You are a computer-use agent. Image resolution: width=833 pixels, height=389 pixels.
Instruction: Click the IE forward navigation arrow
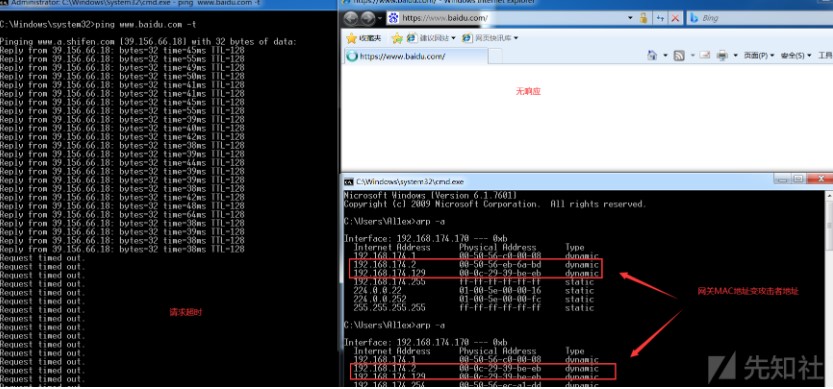click(368, 19)
